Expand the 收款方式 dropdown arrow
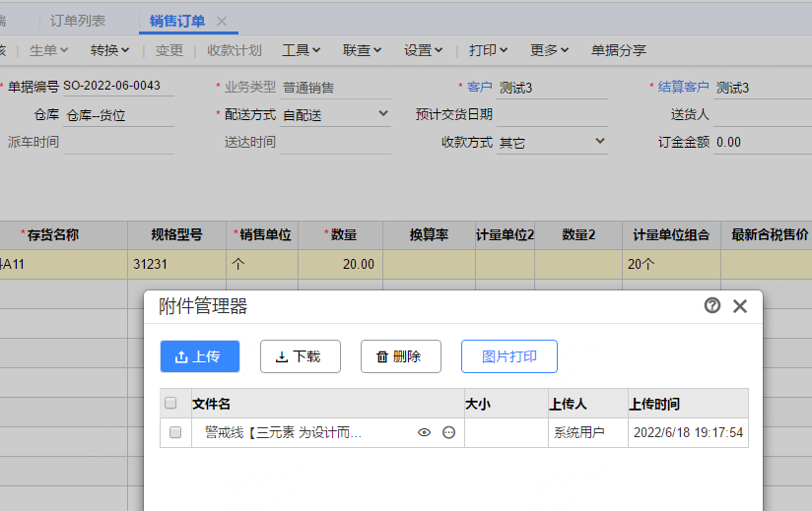The image size is (812, 511). point(600,141)
